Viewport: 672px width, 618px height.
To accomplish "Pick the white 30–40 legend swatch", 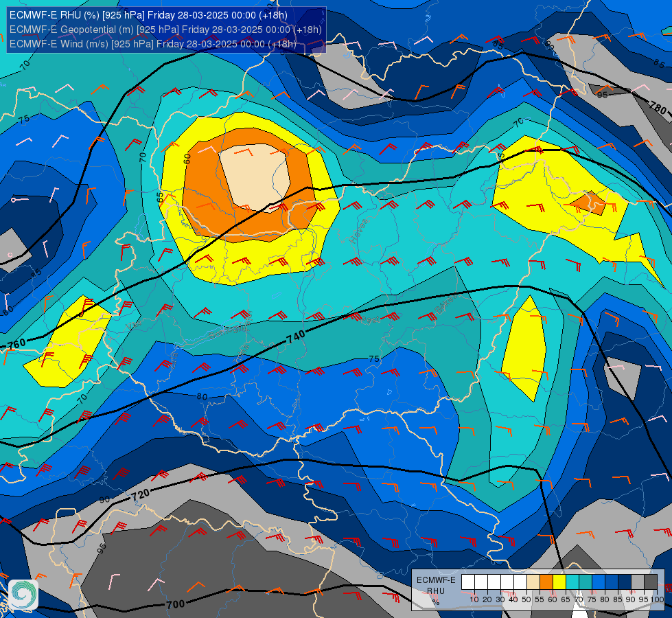I will [507, 582].
